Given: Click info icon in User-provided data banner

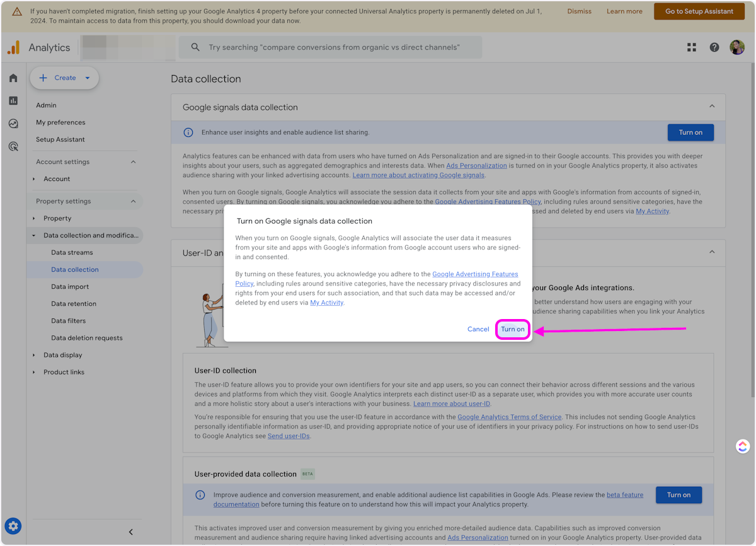Looking at the screenshot, I should coord(200,495).
